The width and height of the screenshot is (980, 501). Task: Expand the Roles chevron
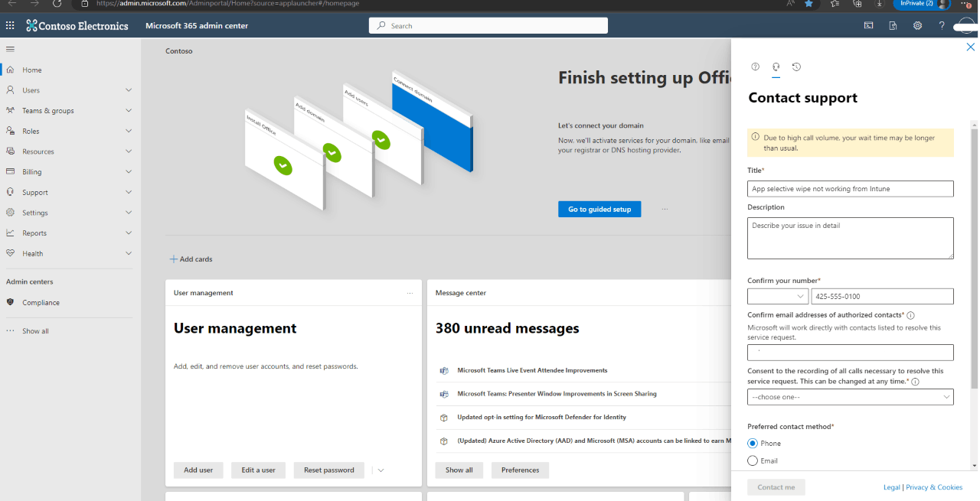(129, 131)
